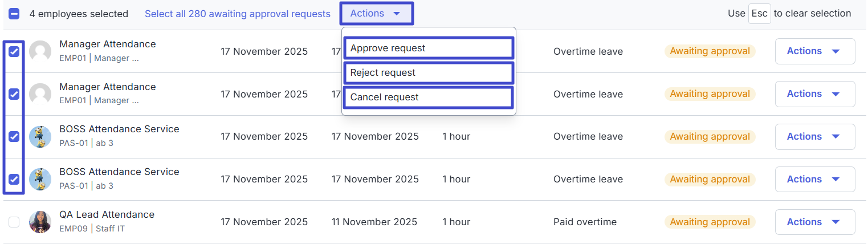Choose Reject request from the menu
This screenshot has height=248, width=868.
point(429,73)
